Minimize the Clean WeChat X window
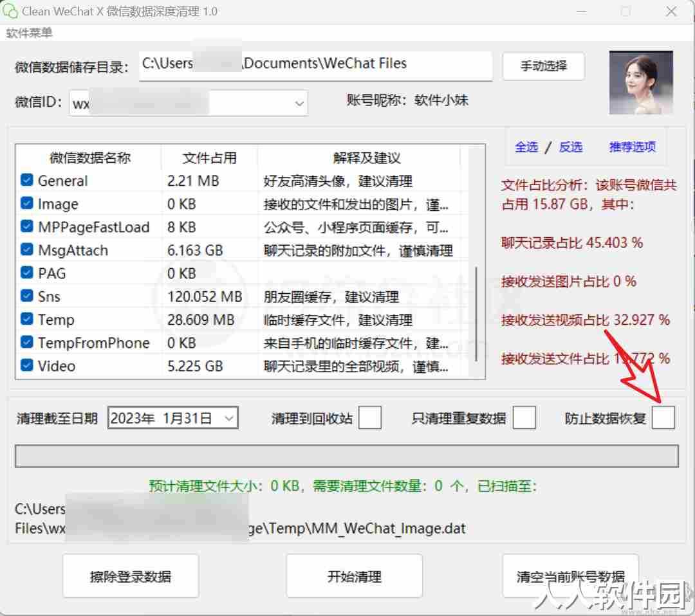 [x=582, y=11]
